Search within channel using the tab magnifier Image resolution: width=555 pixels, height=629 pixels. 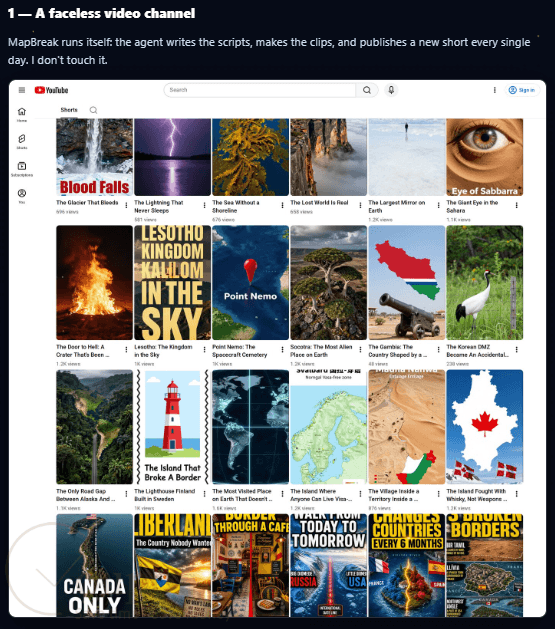coord(93,110)
